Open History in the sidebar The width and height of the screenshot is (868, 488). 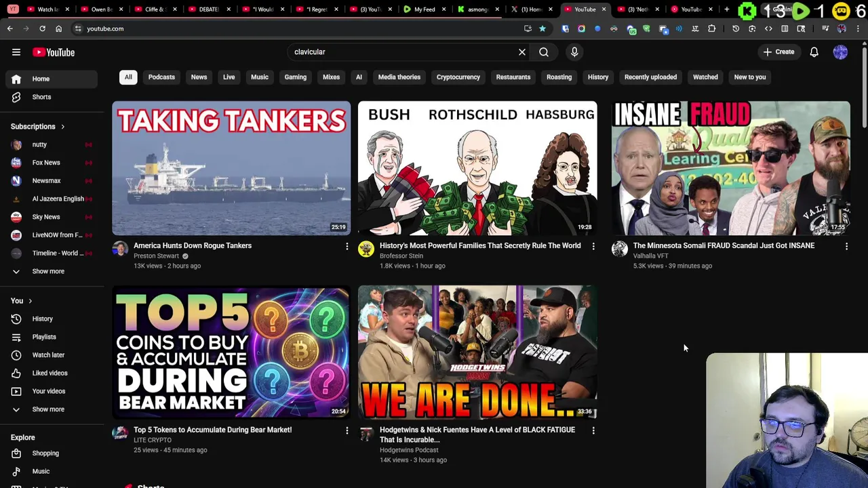(x=52, y=319)
